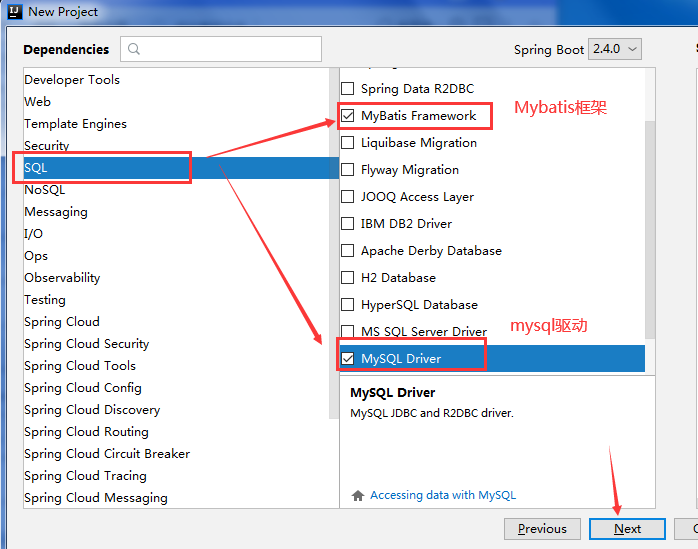Open the Accessing data with MySQL link
Viewport: 698px width, 549px height.
point(443,495)
